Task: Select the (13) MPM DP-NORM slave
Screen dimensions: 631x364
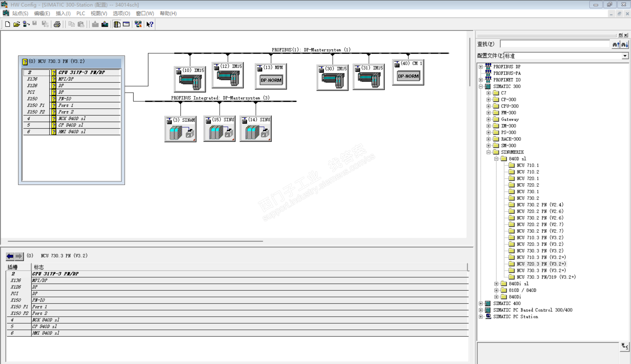Action: point(271,76)
